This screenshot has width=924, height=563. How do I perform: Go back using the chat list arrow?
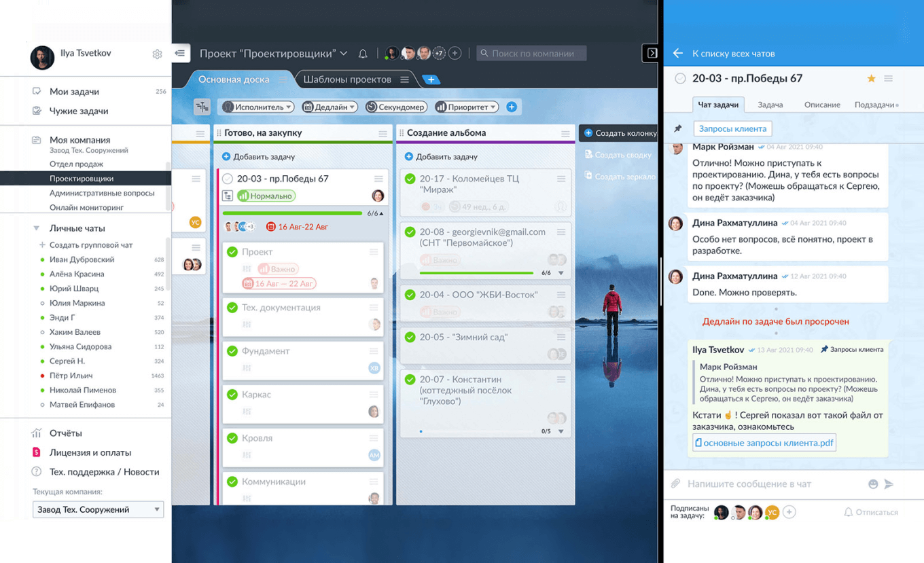tap(677, 53)
